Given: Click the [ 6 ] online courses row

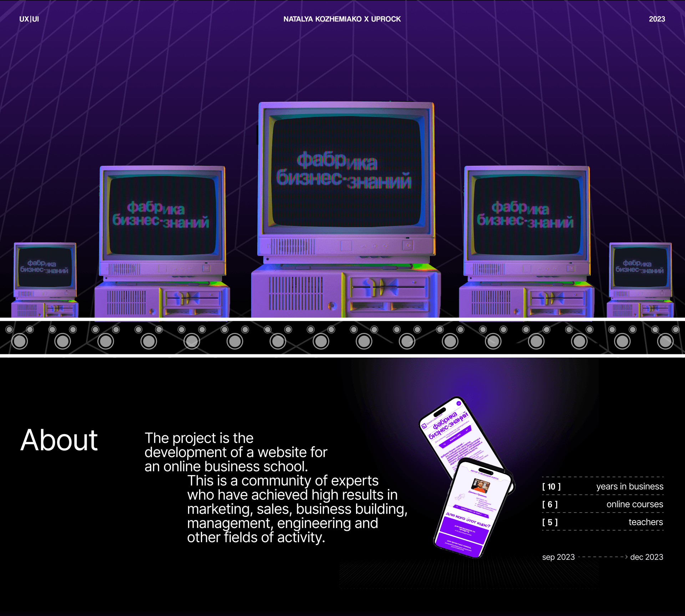Looking at the screenshot, I should [602, 504].
